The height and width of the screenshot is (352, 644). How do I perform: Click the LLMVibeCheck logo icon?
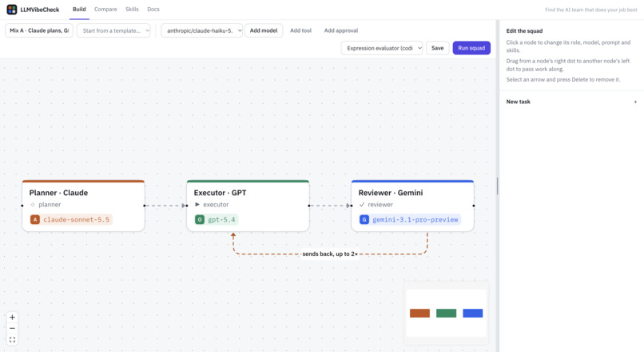tap(12, 9)
